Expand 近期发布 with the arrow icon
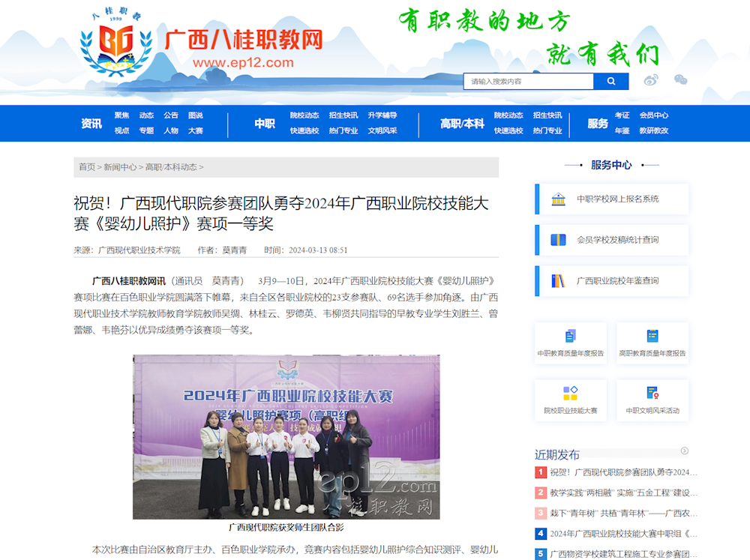 coord(684,451)
